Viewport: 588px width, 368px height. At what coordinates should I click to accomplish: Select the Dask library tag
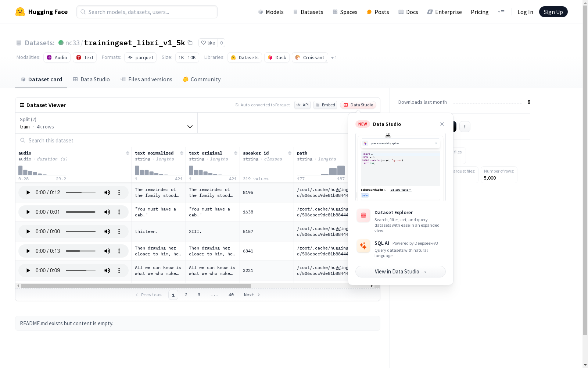277,57
